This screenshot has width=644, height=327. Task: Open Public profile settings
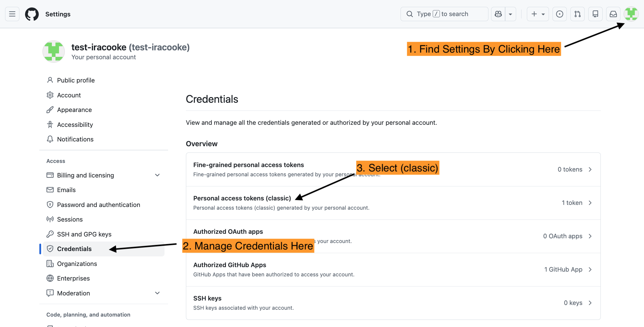coord(104,80)
